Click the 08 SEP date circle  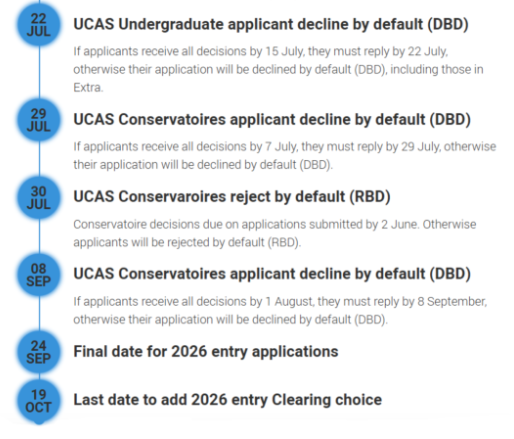(39, 275)
